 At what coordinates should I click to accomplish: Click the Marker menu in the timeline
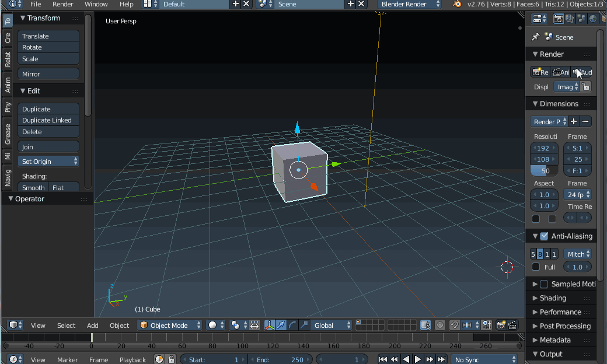67,359
